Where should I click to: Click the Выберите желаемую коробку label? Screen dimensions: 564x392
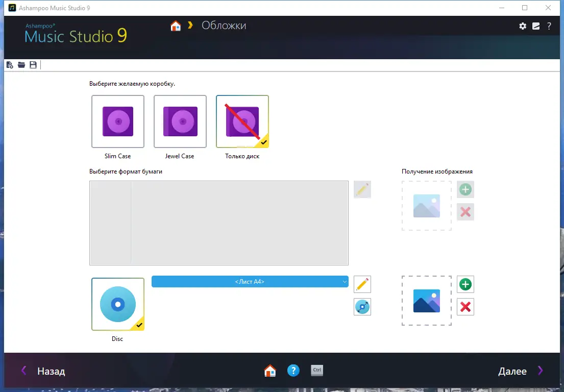click(x=132, y=84)
